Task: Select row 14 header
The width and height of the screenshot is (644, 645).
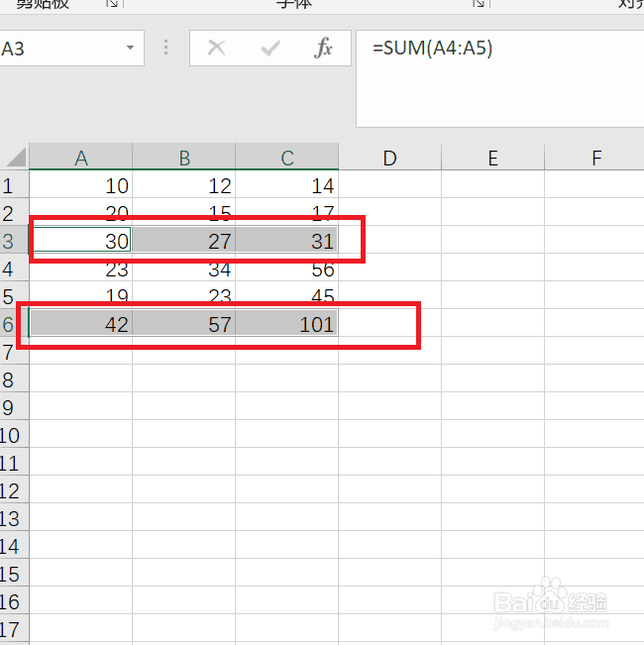Action: 14,546
